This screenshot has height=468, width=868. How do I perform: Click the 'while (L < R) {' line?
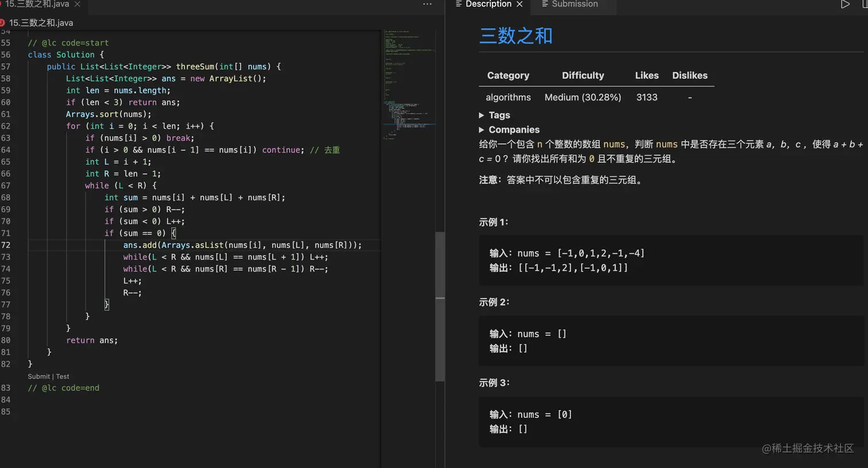pyautogui.click(x=121, y=186)
